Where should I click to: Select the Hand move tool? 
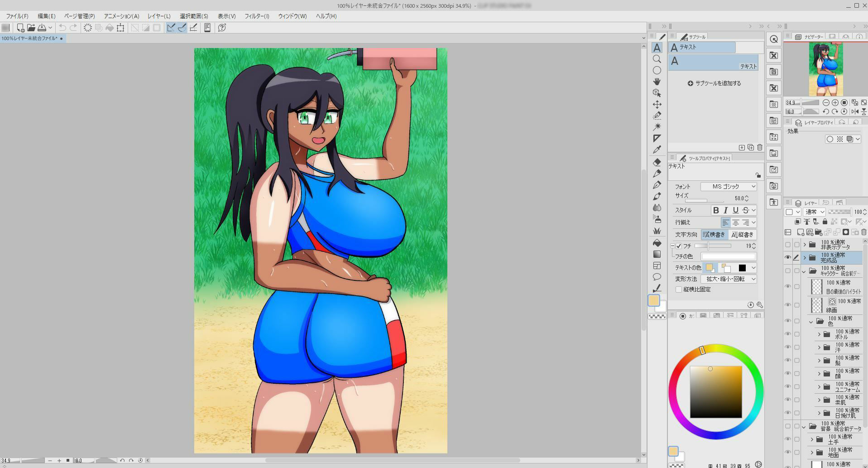[657, 82]
